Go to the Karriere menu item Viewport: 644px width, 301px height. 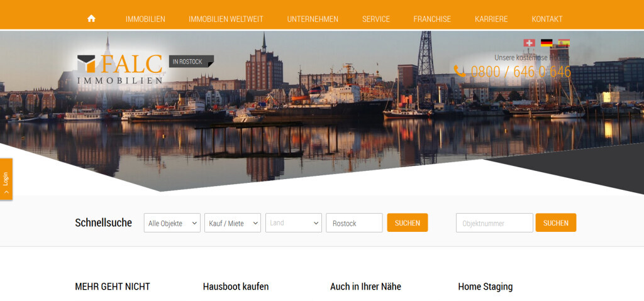pyautogui.click(x=491, y=19)
